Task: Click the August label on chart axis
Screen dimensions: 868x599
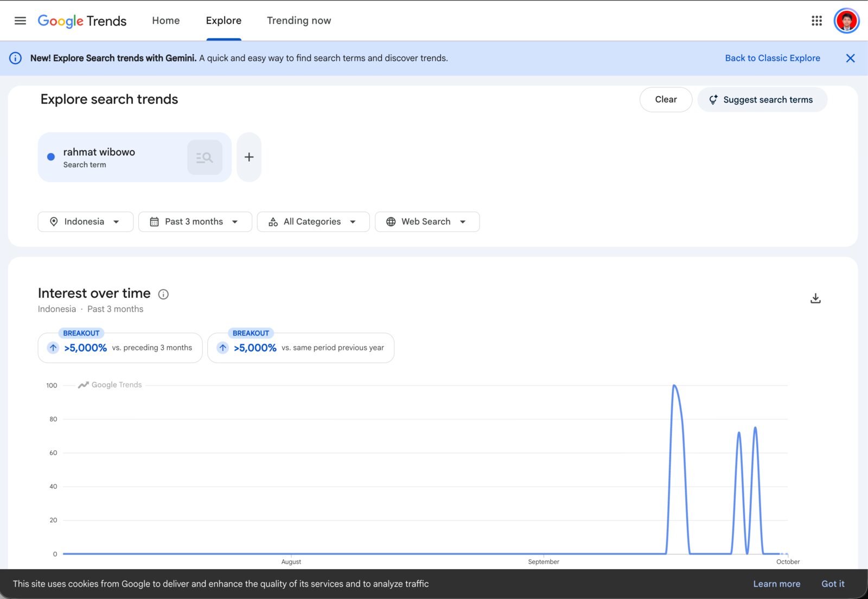Action: click(291, 562)
